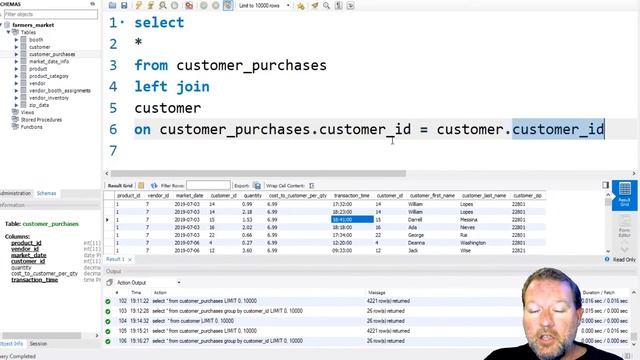
Task: Click the Result Grid icon in results toolbar
Action: tap(141, 186)
